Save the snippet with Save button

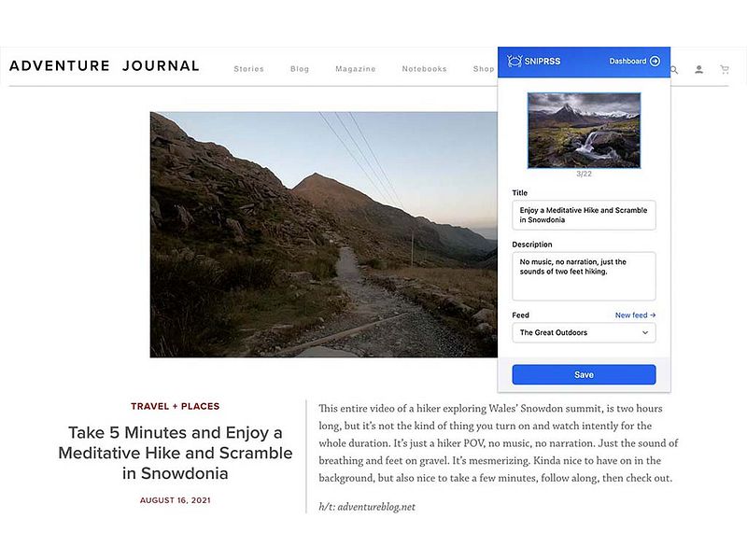(584, 375)
